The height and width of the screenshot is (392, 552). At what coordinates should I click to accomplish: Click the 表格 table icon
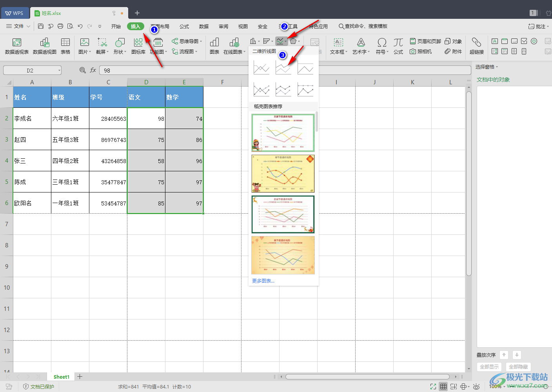tap(65, 46)
